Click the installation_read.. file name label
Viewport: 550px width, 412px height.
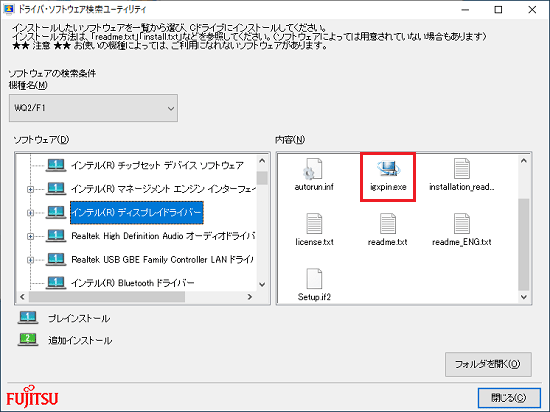pyautogui.click(x=462, y=187)
